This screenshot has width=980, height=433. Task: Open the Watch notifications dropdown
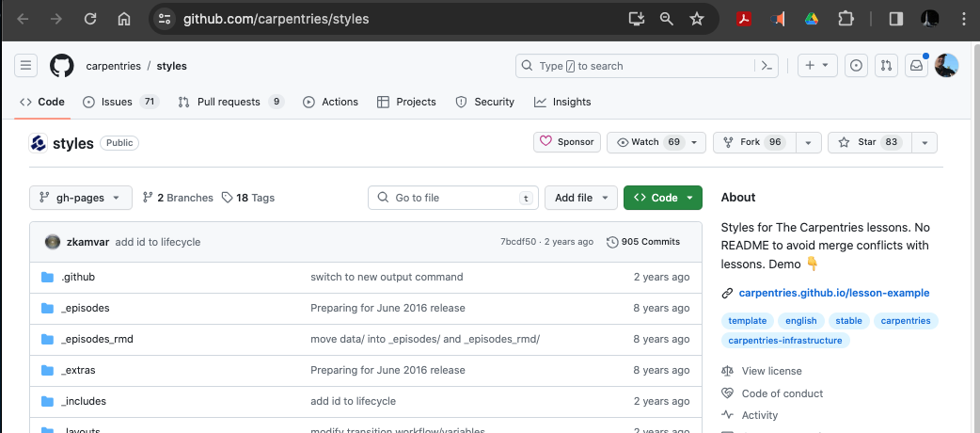tap(656, 142)
